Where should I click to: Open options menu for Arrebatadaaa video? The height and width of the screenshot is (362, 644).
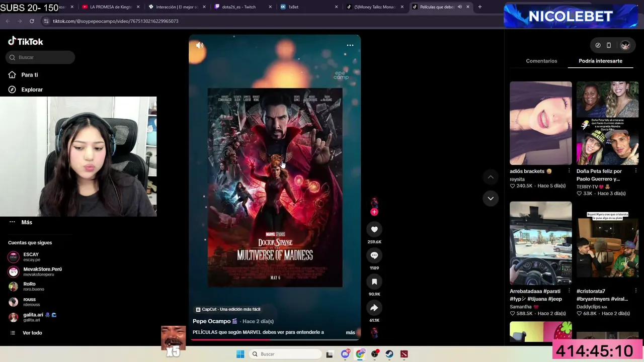click(569, 291)
